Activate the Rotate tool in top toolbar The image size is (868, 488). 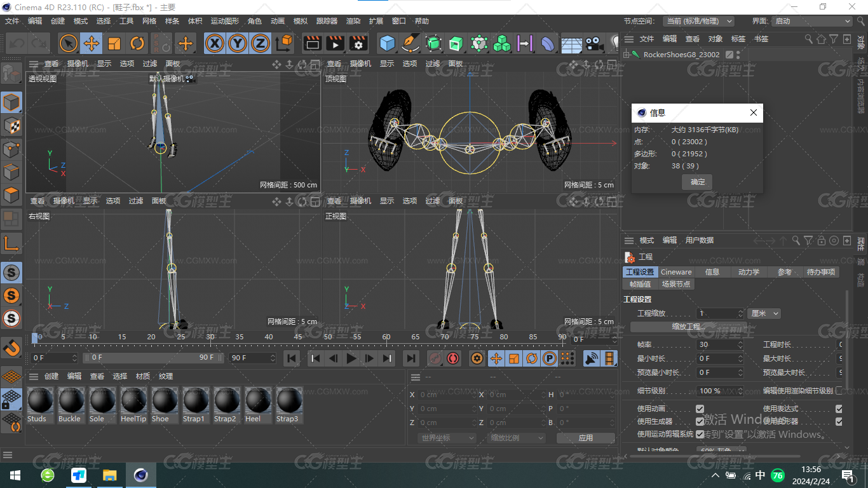(137, 43)
